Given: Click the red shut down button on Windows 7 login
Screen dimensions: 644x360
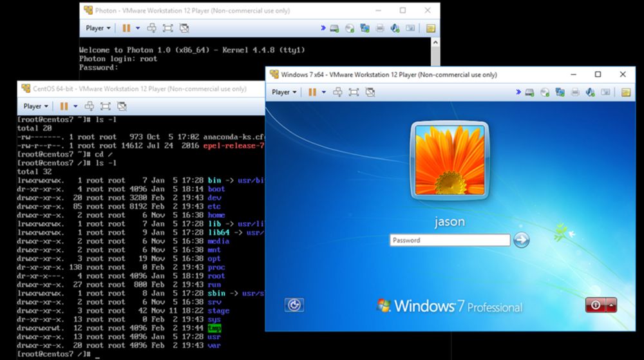Looking at the screenshot, I should coord(596,305).
